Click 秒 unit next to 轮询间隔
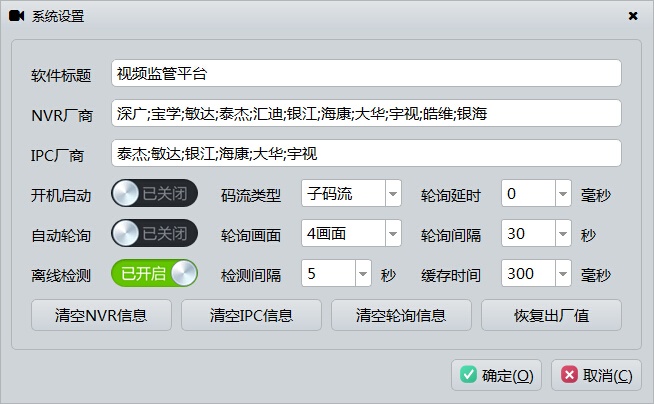The image size is (654, 404). point(588,235)
